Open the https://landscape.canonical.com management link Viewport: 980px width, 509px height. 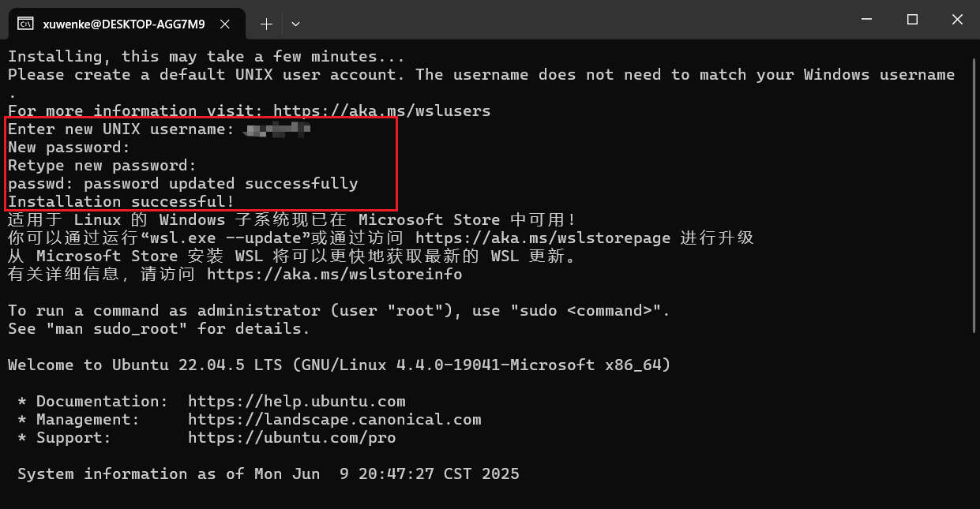coord(335,420)
